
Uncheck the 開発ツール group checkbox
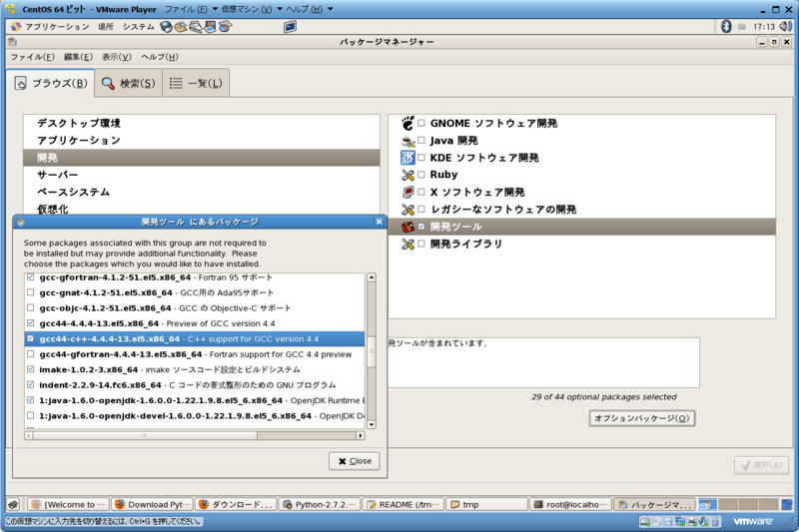click(x=421, y=227)
